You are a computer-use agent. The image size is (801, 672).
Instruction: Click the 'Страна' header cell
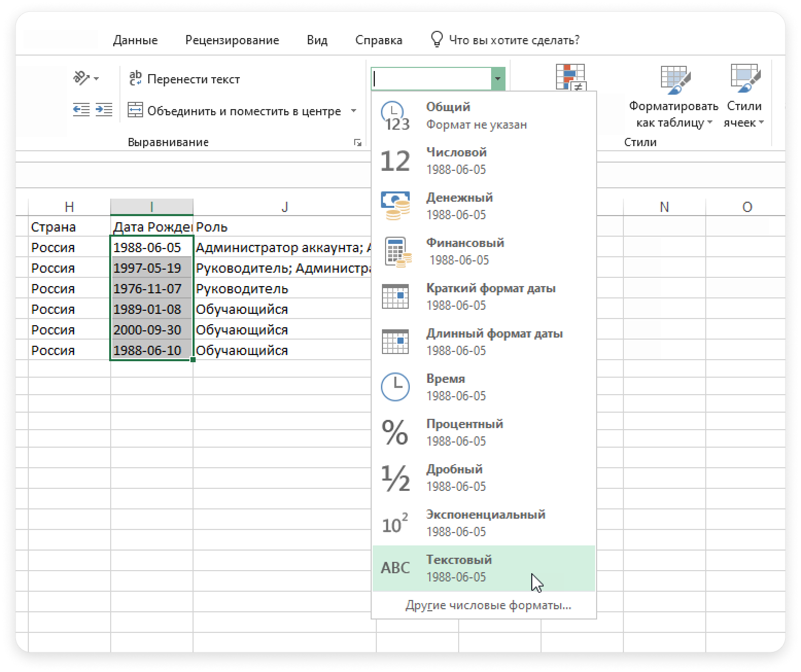(69, 226)
